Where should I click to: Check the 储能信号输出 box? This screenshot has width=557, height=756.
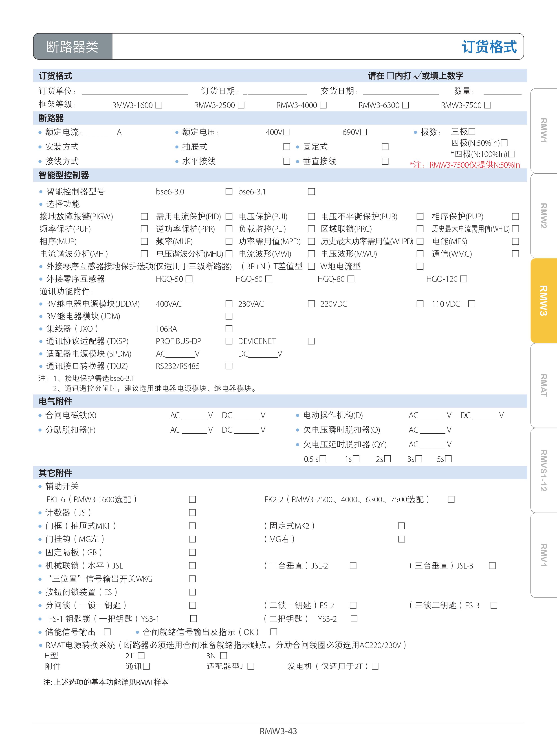pyautogui.click(x=107, y=632)
